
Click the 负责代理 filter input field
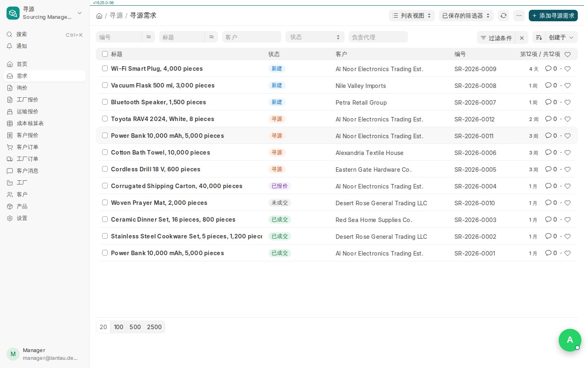click(x=378, y=37)
